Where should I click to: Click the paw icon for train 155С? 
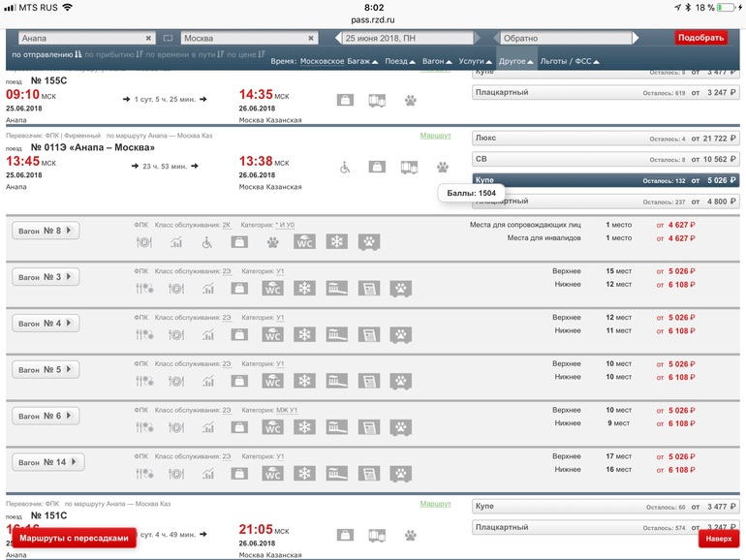tap(411, 100)
